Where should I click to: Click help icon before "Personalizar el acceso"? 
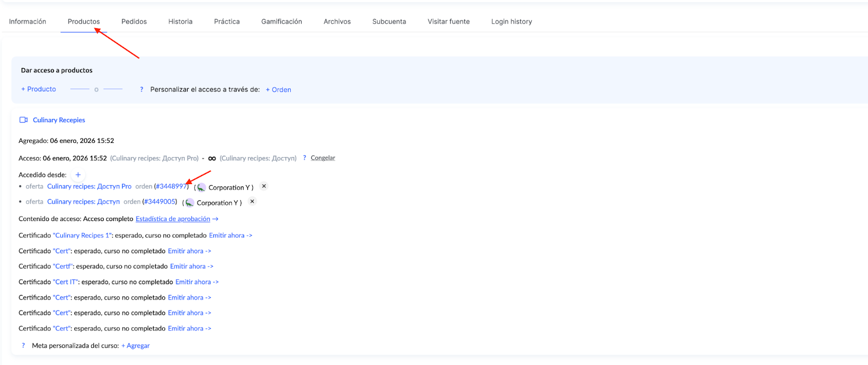pyautogui.click(x=142, y=90)
